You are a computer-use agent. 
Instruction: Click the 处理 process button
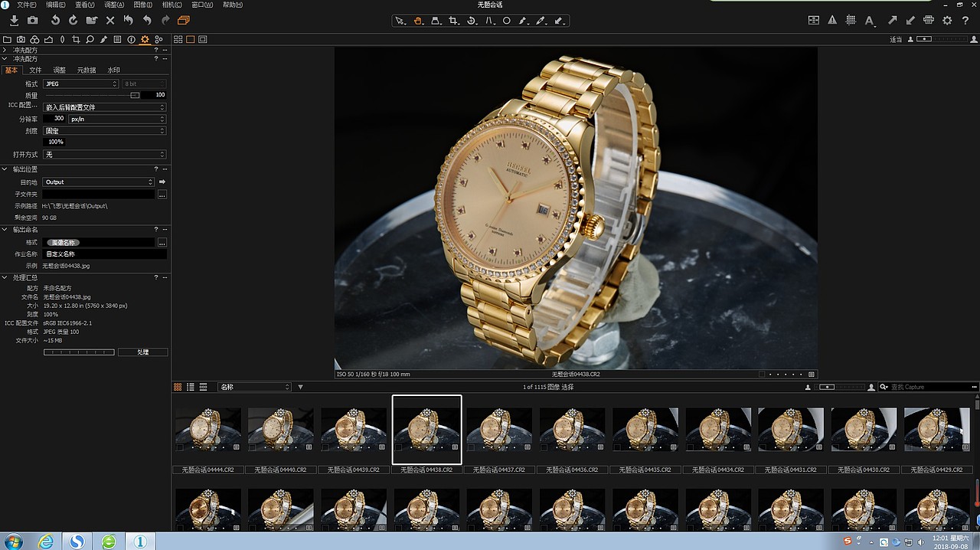[x=143, y=352]
